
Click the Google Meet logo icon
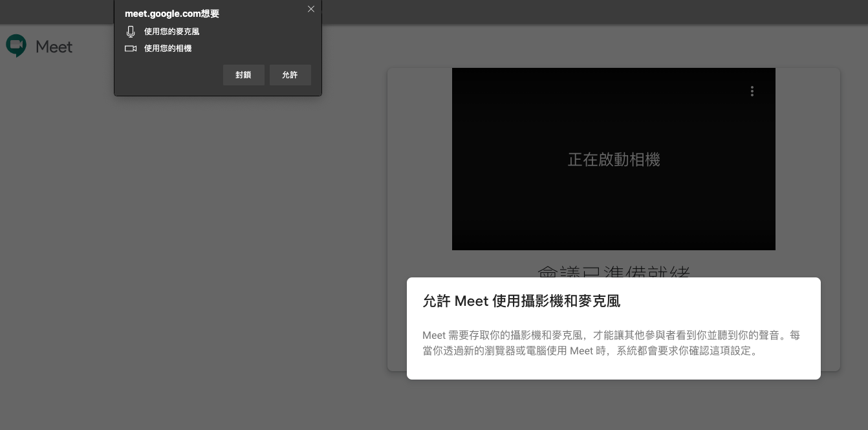pyautogui.click(x=16, y=46)
